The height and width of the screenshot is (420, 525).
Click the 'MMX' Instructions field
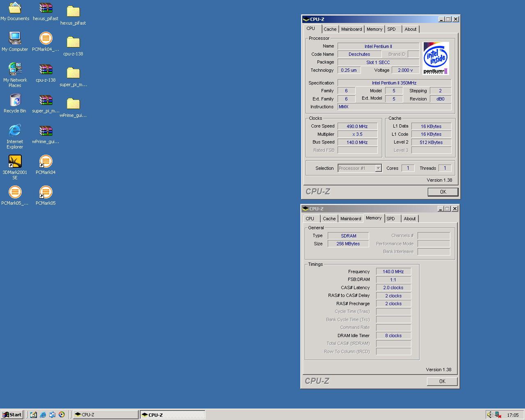point(394,107)
